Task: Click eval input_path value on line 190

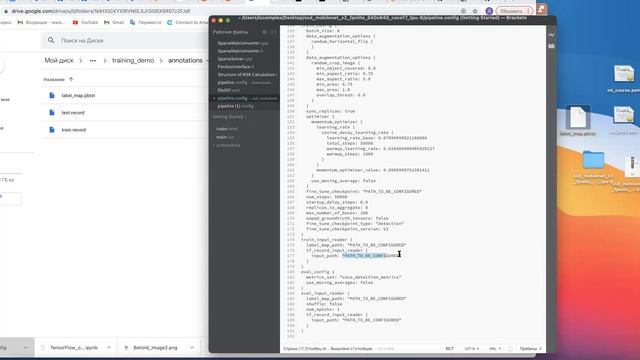Action: pyautogui.click(x=372, y=320)
